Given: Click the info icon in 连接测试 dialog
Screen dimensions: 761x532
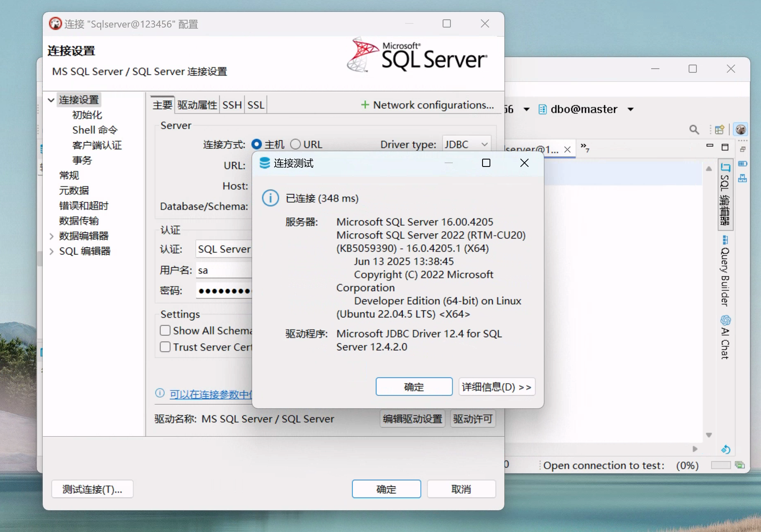Looking at the screenshot, I should [270, 198].
